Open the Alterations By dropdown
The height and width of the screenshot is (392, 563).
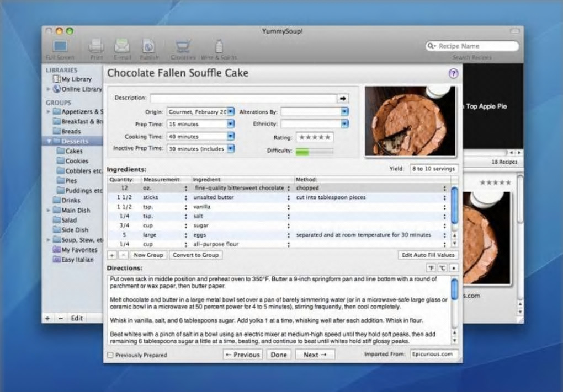coord(344,111)
